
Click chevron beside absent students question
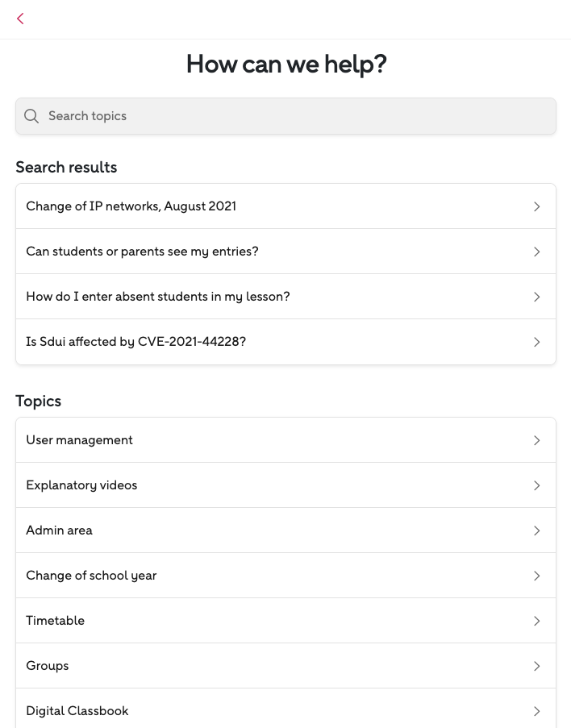pyautogui.click(x=537, y=297)
